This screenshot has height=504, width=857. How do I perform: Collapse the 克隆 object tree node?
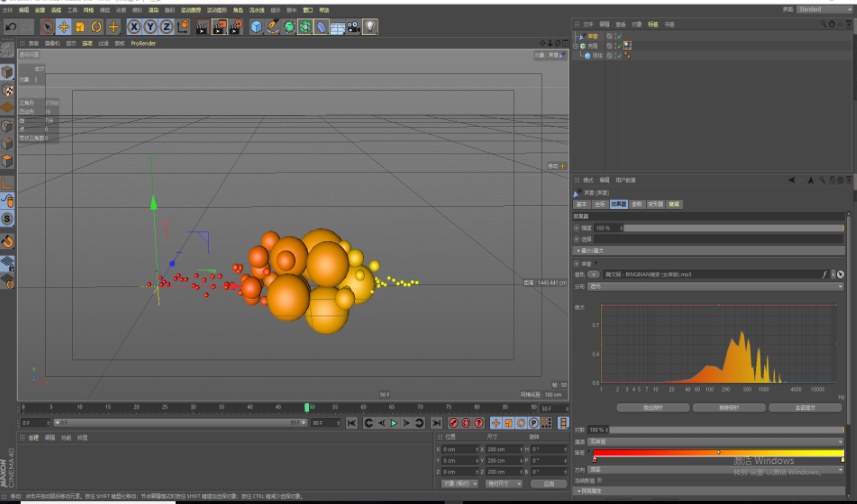pyautogui.click(x=576, y=46)
